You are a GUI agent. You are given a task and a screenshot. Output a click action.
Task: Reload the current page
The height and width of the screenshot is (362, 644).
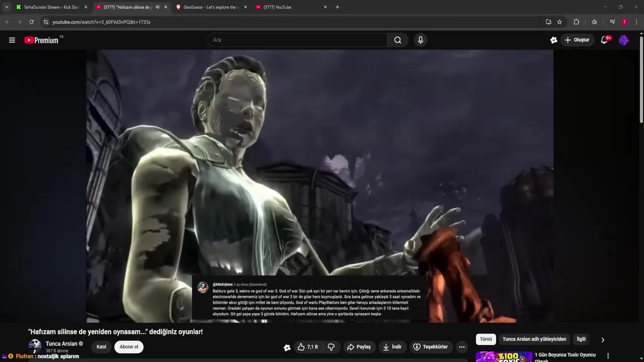click(31, 22)
